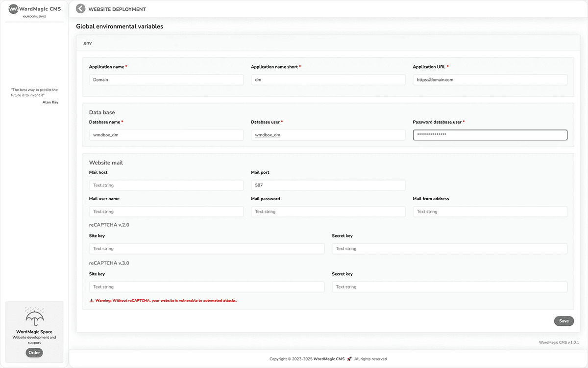Focus the reCAPTCHA v.2.0 Site key field

(x=207, y=249)
